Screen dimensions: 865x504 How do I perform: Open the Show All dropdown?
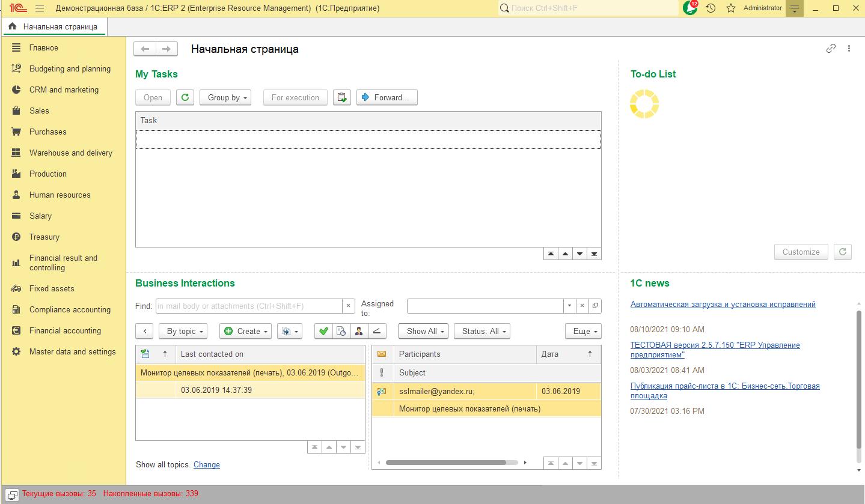tap(423, 331)
